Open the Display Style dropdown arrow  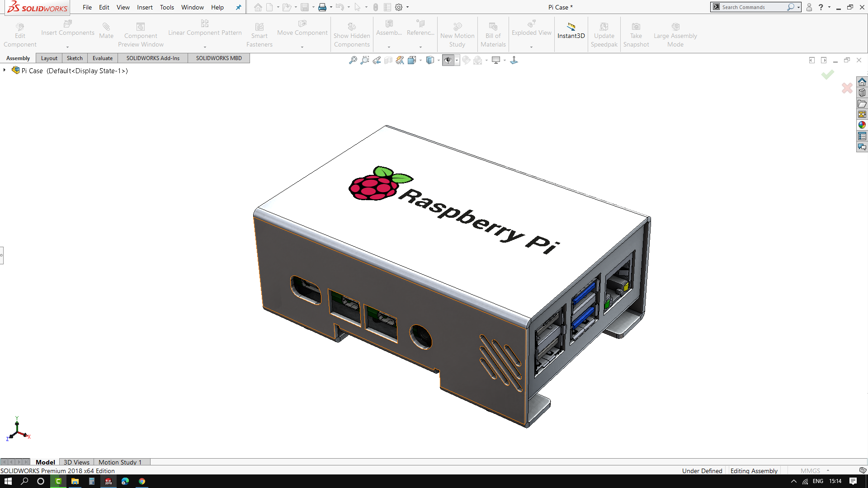point(439,60)
